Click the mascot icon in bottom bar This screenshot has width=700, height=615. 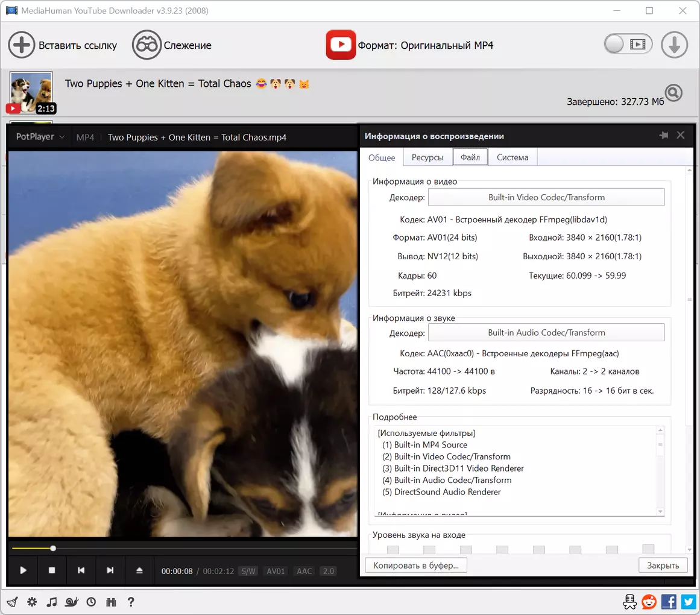tap(630, 602)
